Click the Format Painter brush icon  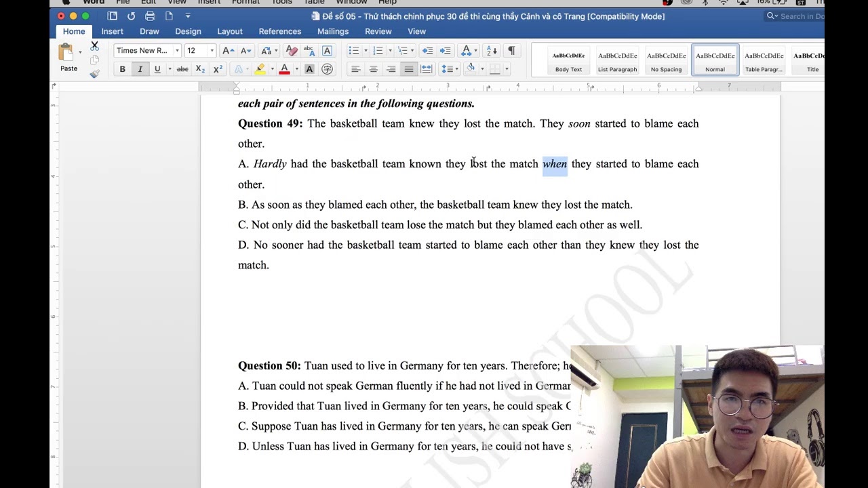[94, 73]
